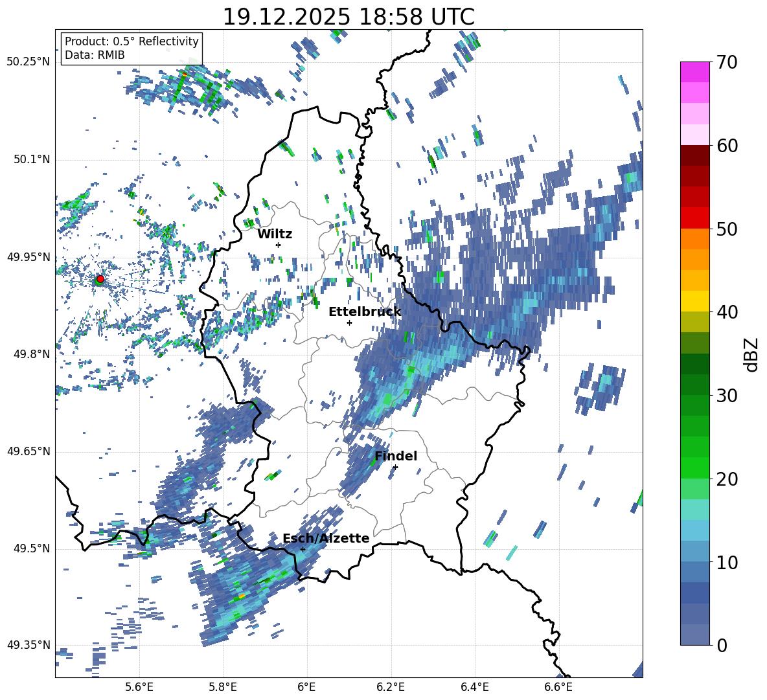Click the 6°E longitude label

(306, 687)
